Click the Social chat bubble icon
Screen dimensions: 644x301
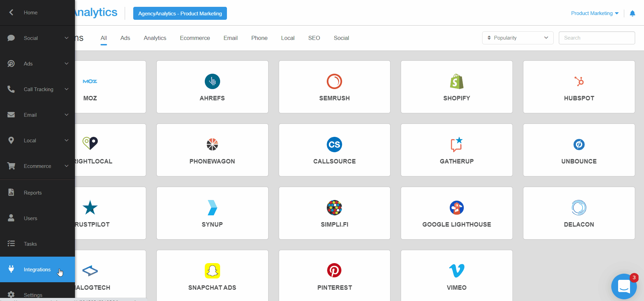tap(11, 38)
